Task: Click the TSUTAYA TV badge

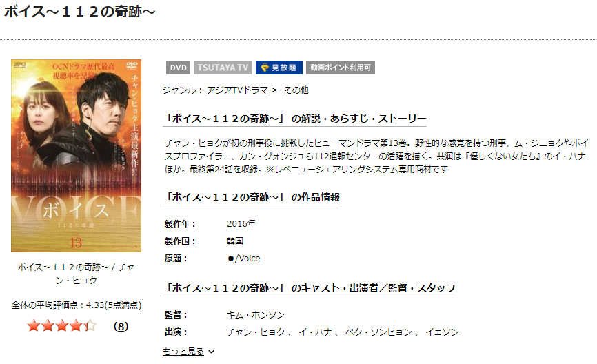Action: 223,68
